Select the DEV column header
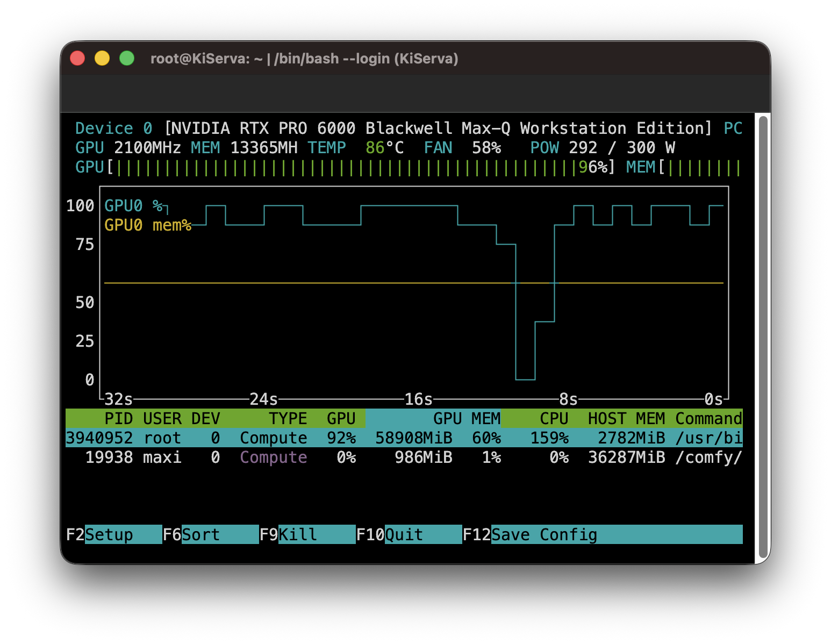 pyautogui.click(x=205, y=418)
